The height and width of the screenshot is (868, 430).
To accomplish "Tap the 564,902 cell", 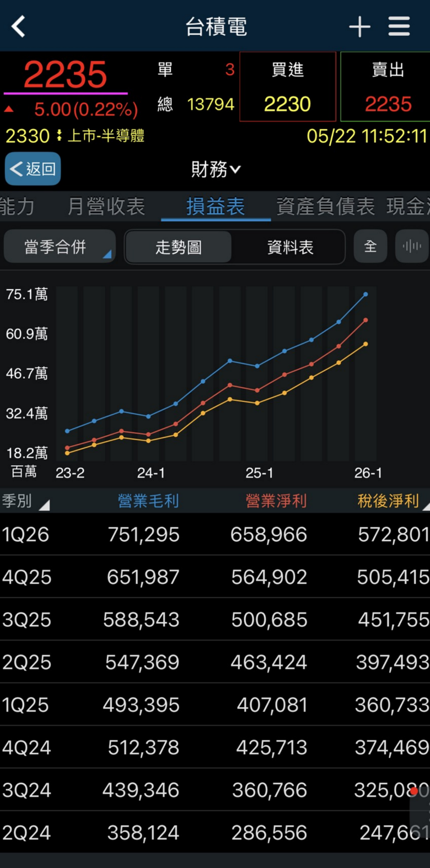I will (x=269, y=577).
